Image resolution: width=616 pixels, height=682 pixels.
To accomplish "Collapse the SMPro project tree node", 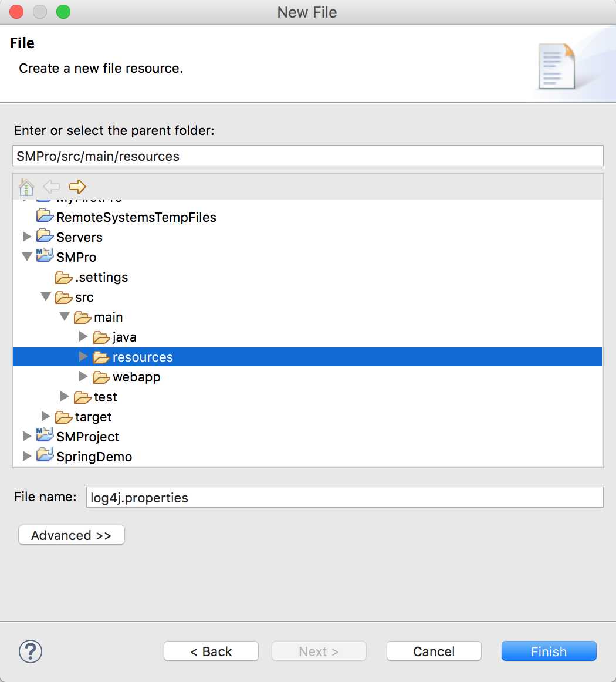I will [x=26, y=256].
